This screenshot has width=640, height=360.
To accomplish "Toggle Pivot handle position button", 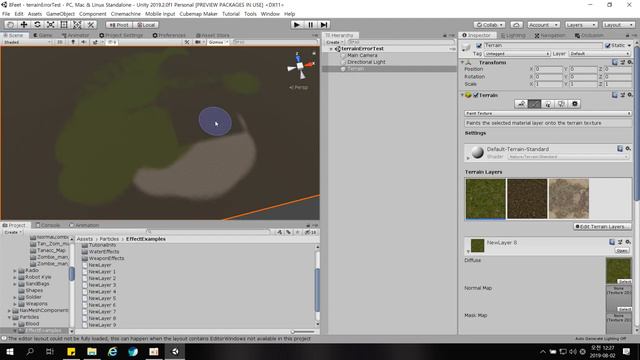I will (119, 25).
